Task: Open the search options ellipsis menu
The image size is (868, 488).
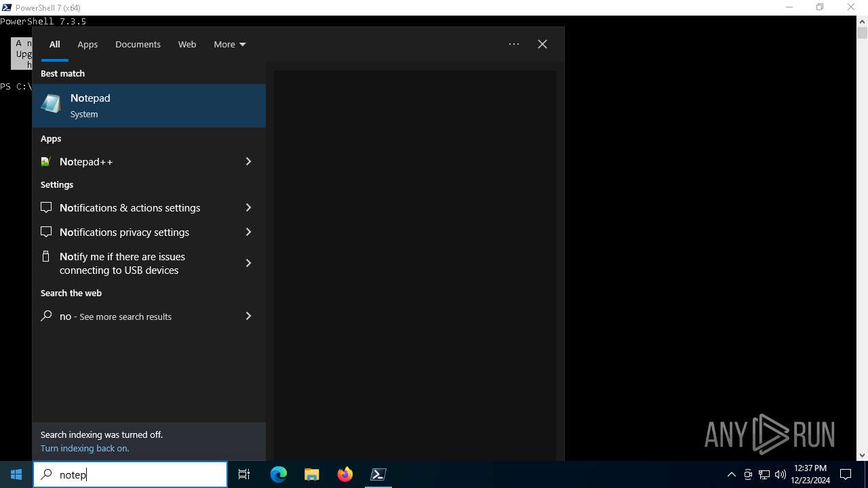Action: [x=514, y=44]
